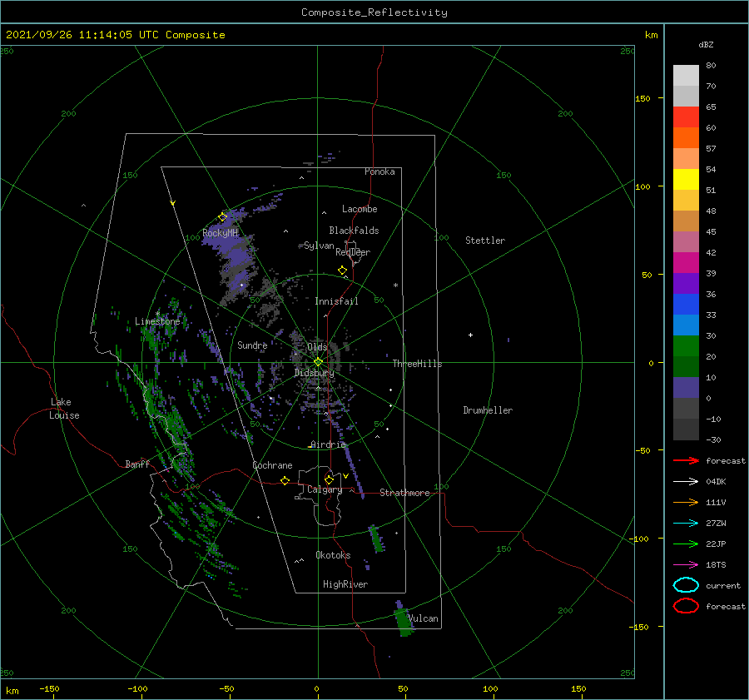Screen dimensions: 749x700
Task: Click the Vulcan town label
Action: 424,618
